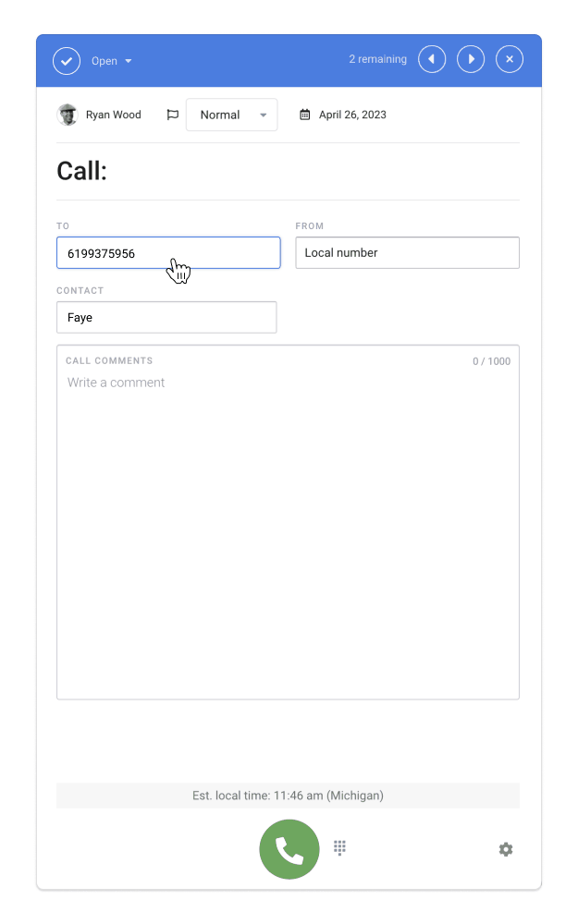
Task: Start the call with the green phone button
Action: click(x=289, y=848)
